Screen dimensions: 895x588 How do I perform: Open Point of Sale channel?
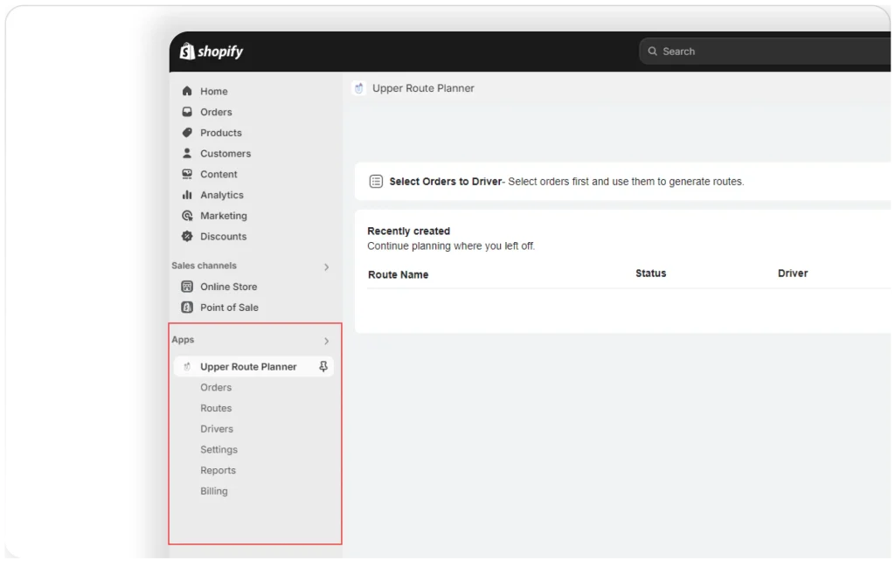[229, 308]
